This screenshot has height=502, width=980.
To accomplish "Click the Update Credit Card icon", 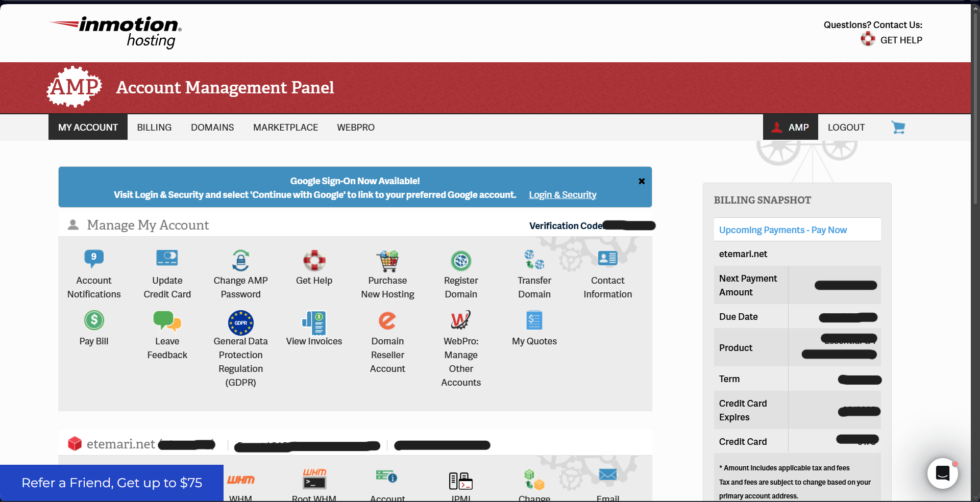I will [x=167, y=258].
